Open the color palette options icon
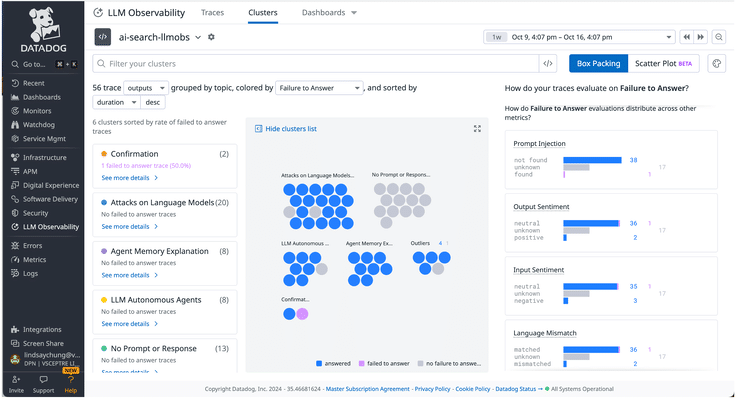 716,63
